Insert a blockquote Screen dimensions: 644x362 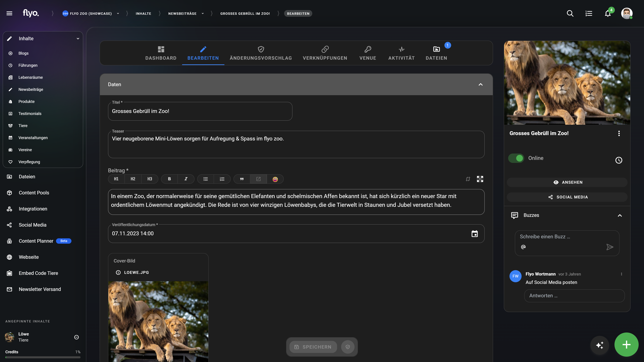242,179
